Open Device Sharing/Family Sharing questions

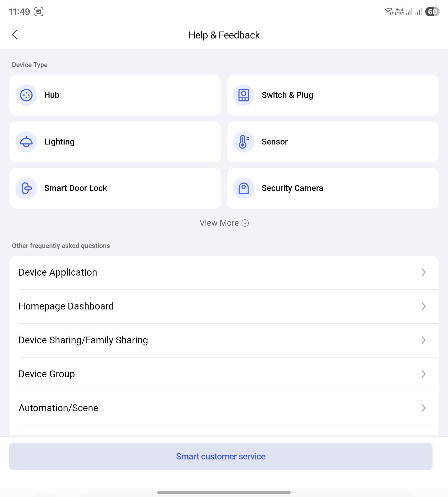coord(83,340)
